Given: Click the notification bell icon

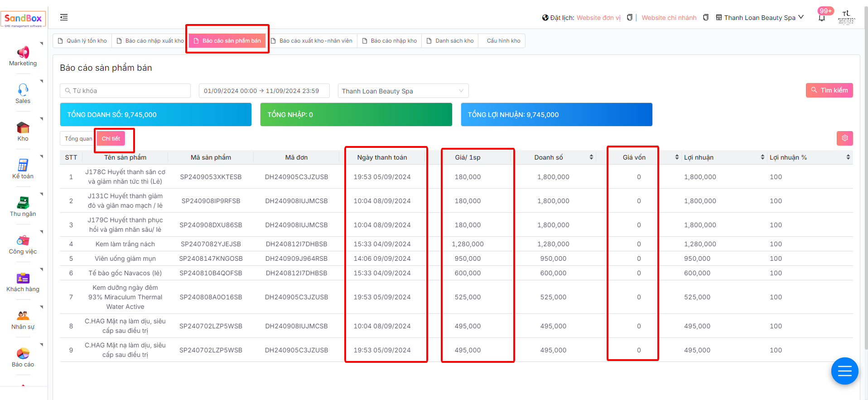Looking at the screenshot, I should point(821,18).
